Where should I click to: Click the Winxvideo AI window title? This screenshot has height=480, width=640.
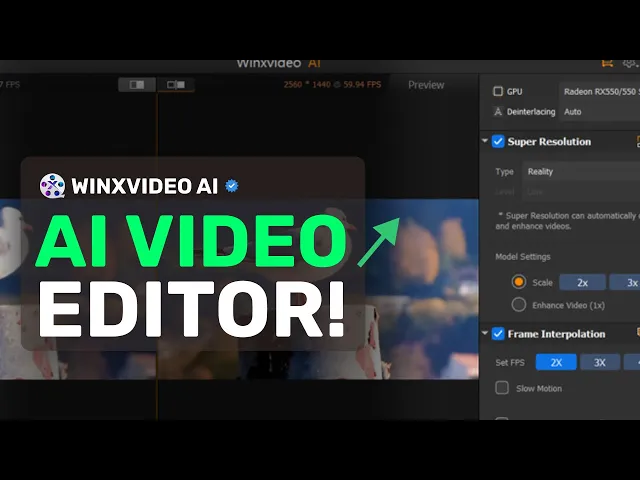coord(279,64)
